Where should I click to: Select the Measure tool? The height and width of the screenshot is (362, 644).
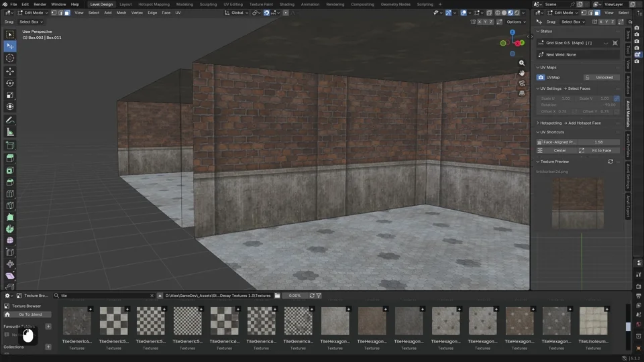click(x=10, y=132)
